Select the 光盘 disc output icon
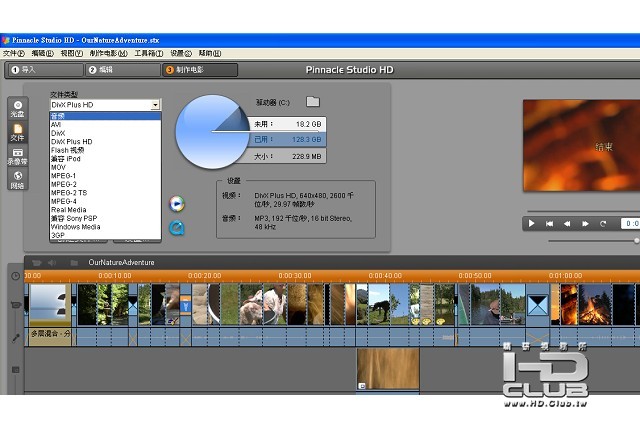 18,109
